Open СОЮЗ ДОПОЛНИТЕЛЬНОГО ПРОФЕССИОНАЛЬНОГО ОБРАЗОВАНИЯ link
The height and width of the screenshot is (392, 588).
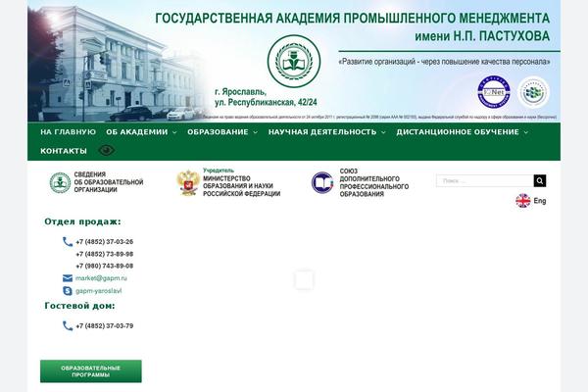tap(374, 182)
